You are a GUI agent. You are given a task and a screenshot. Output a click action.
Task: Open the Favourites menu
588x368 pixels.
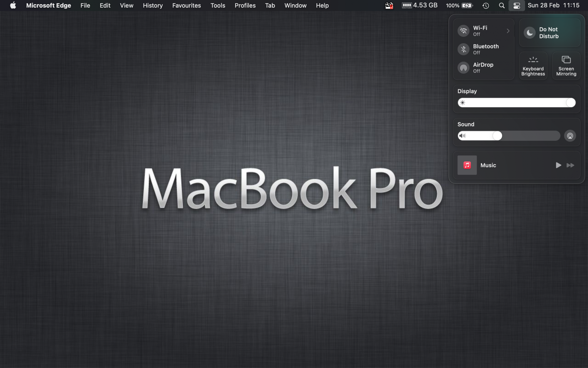pos(186,6)
